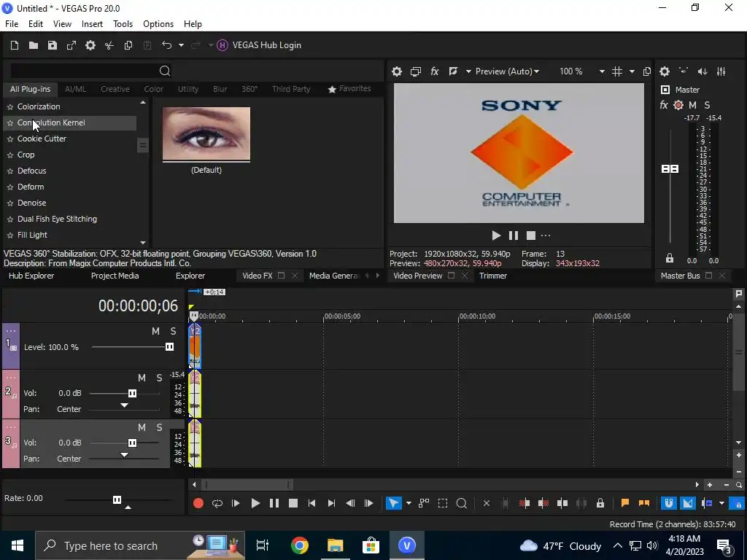Mute video track 1
This screenshot has height=560, width=747.
click(155, 332)
